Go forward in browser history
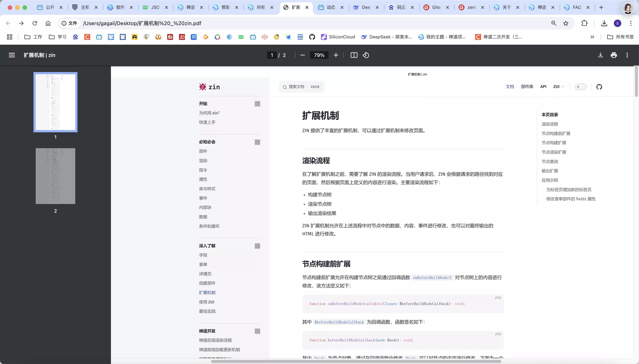 [21, 23]
